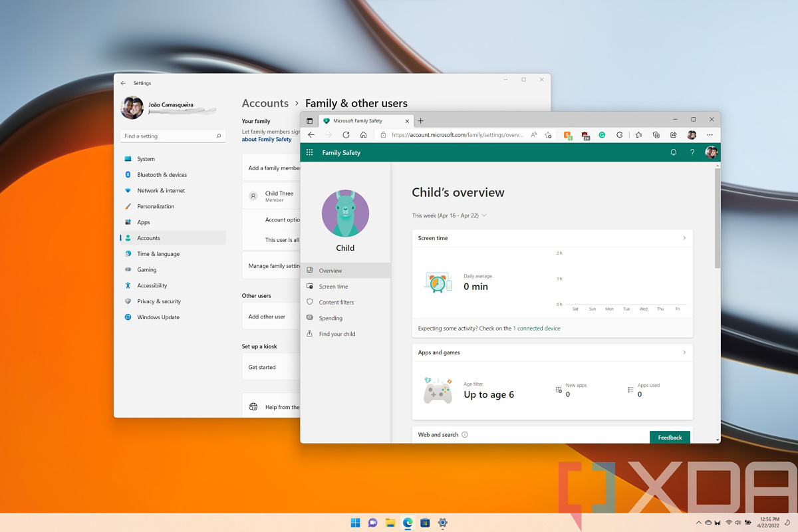
Task: Click the Share icon in Edge toolbar
Action: [x=674, y=134]
